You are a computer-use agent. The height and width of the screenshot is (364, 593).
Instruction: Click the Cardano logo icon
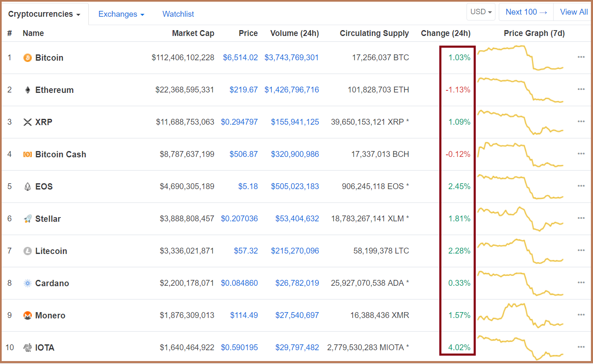click(x=28, y=283)
